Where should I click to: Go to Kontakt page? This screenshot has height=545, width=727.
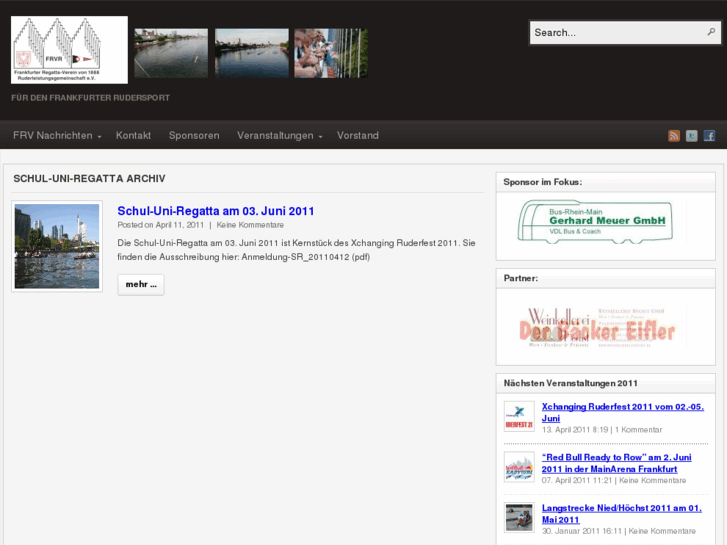coord(133,135)
